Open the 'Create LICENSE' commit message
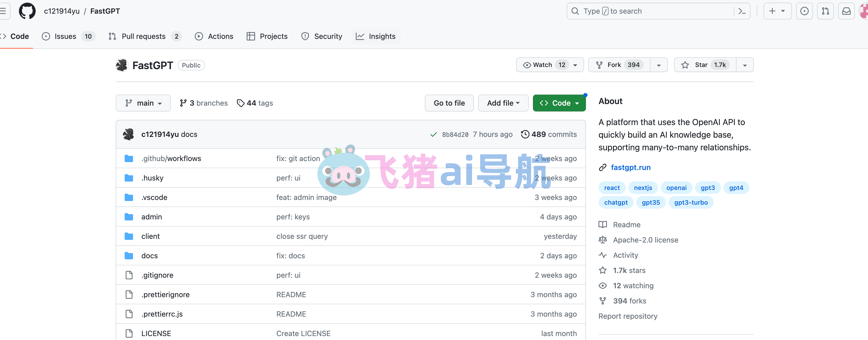The width and height of the screenshot is (868, 340). (x=303, y=334)
